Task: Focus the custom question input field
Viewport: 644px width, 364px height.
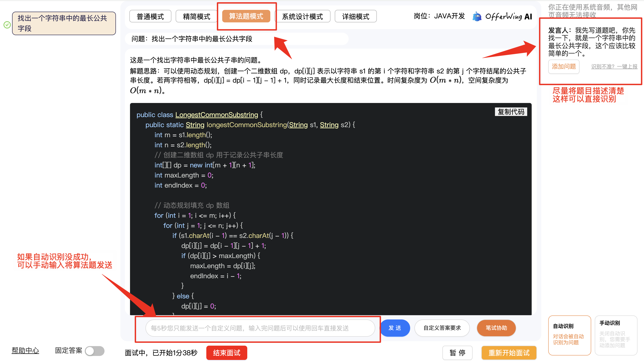Action: (260, 328)
